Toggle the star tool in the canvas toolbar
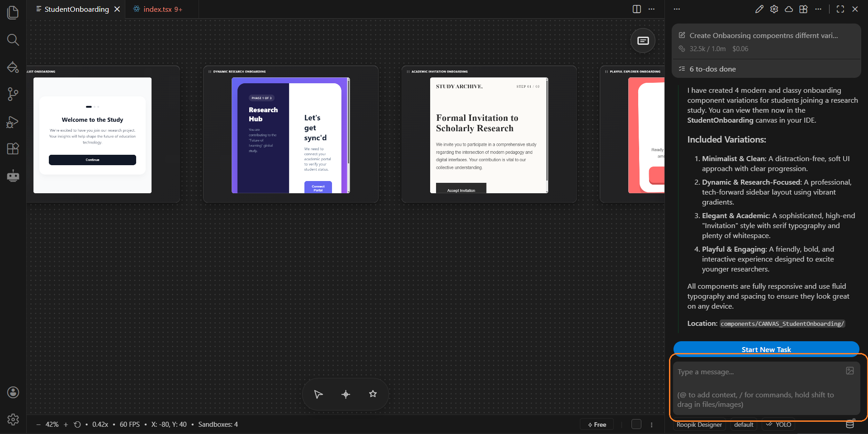This screenshot has width=868, height=434. point(373,394)
